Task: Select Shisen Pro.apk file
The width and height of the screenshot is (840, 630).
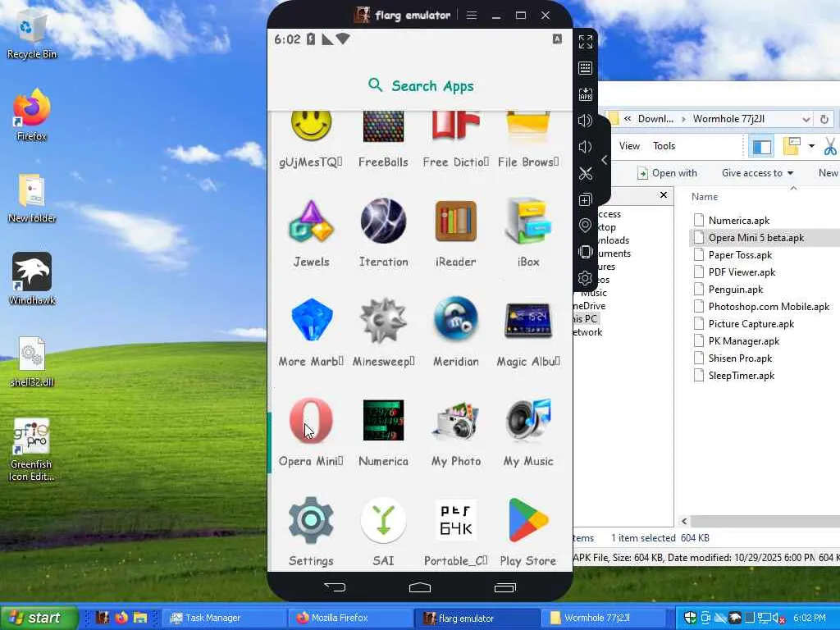Action: (x=740, y=358)
